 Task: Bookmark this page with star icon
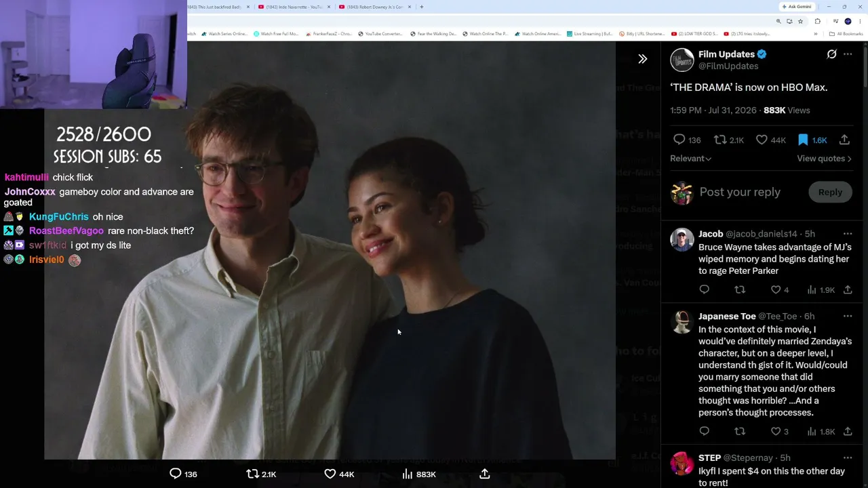(800, 21)
